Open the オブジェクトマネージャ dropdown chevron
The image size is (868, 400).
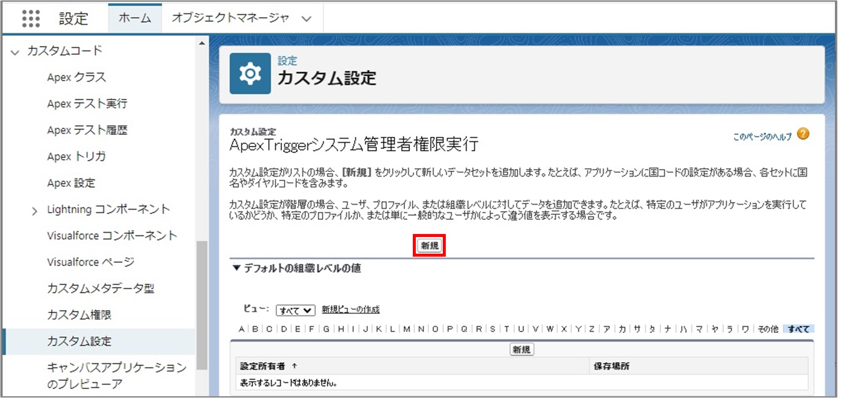pos(306,18)
